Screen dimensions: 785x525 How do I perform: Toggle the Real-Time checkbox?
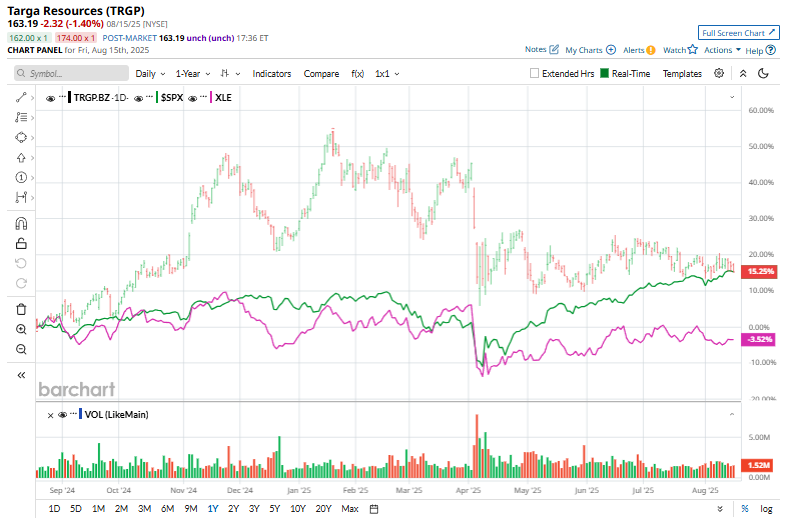[x=604, y=74]
